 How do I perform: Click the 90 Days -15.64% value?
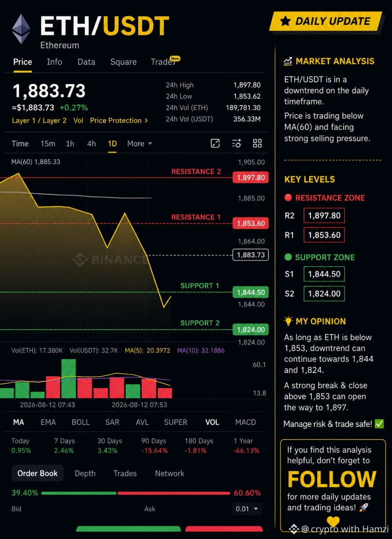pyautogui.click(x=154, y=451)
